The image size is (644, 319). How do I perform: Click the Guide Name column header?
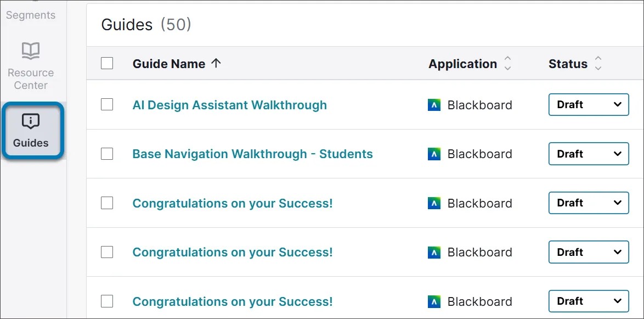click(x=169, y=64)
